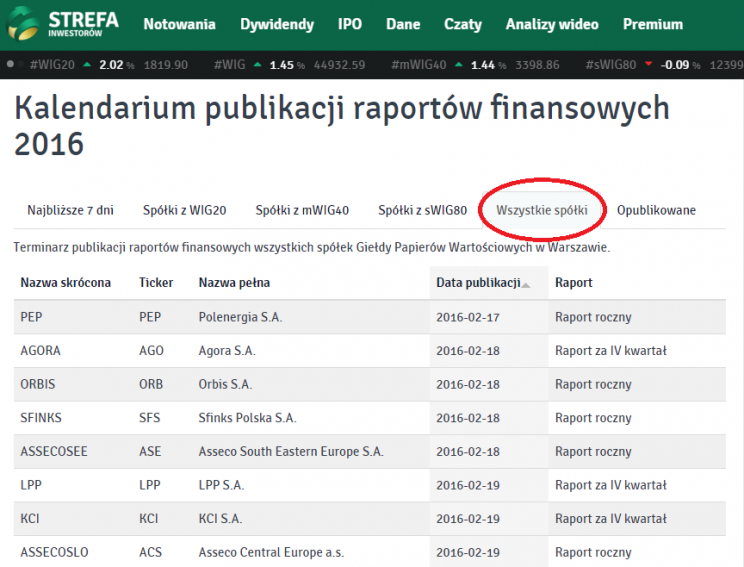Screen dimensions: 744x567
Task: Switch to Opublikowane tab
Action: tap(656, 210)
